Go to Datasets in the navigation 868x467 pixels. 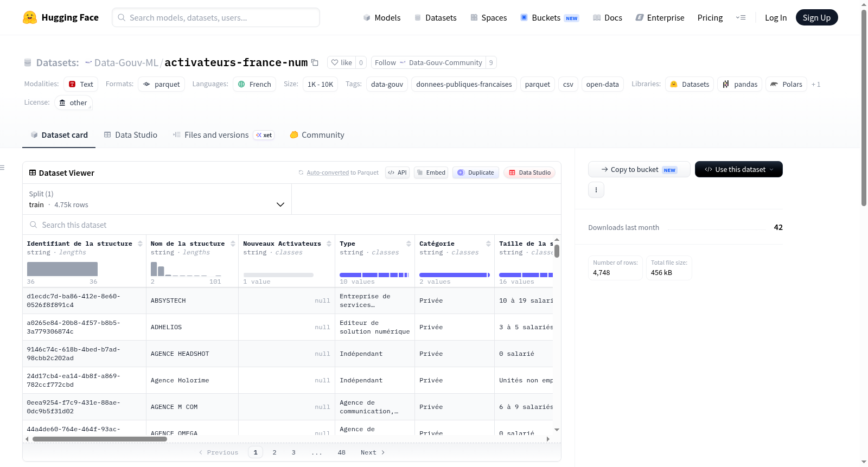click(435, 17)
